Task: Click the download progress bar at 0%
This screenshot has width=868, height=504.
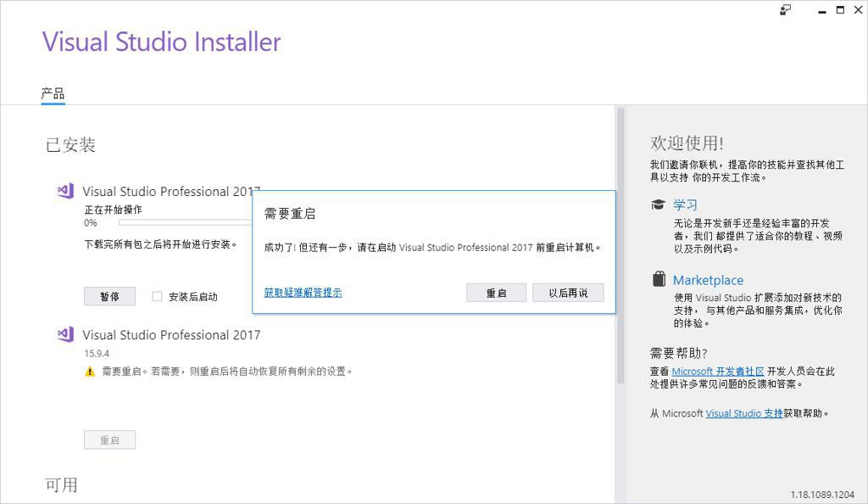Action: pyautogui.click(x=185, y=222)
